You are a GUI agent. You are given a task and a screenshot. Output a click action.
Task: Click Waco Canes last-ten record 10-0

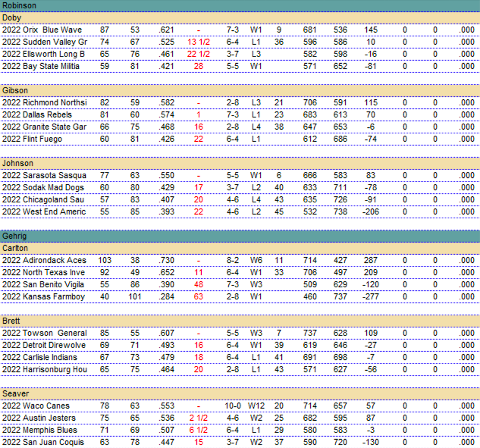click(x=233, y=406)
